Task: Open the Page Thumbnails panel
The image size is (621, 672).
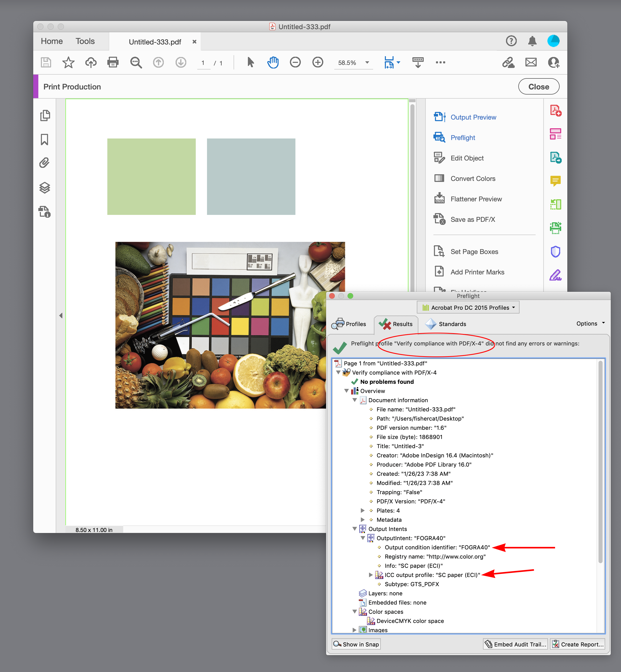Action: click(x=45, y=115)
